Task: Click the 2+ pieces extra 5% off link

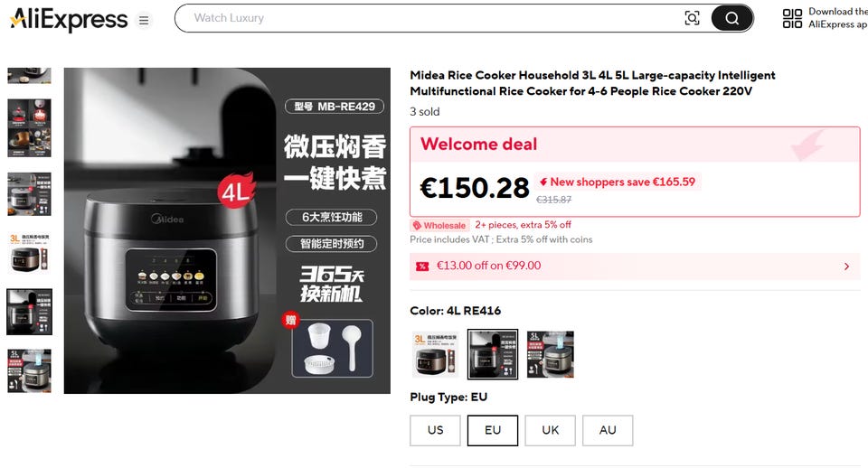Action: [x=523, y=225]
